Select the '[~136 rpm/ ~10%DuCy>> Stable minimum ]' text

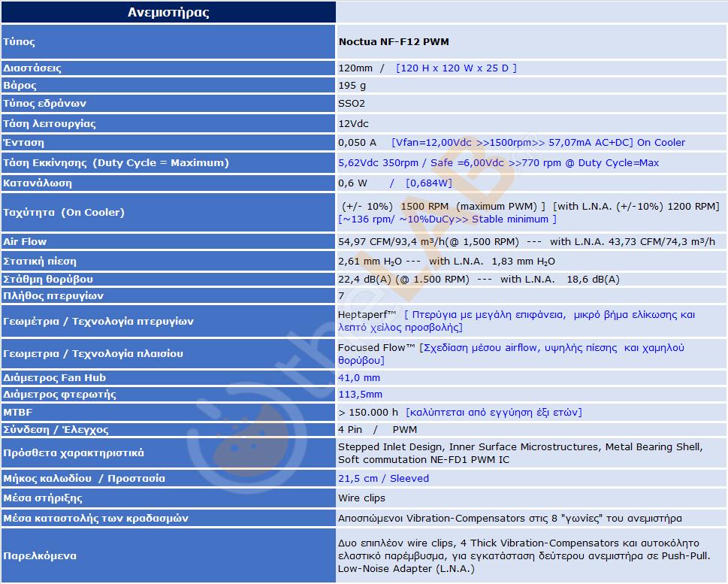click(x=447, y=219)
